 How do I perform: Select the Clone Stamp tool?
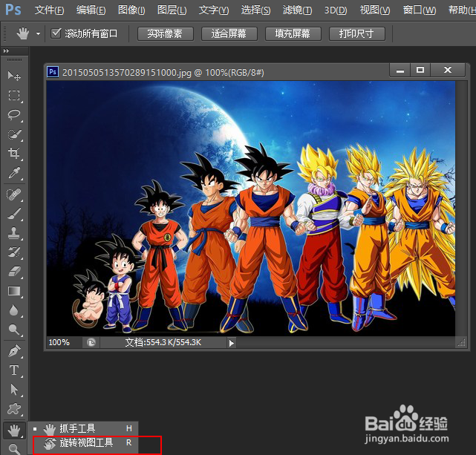14,233
